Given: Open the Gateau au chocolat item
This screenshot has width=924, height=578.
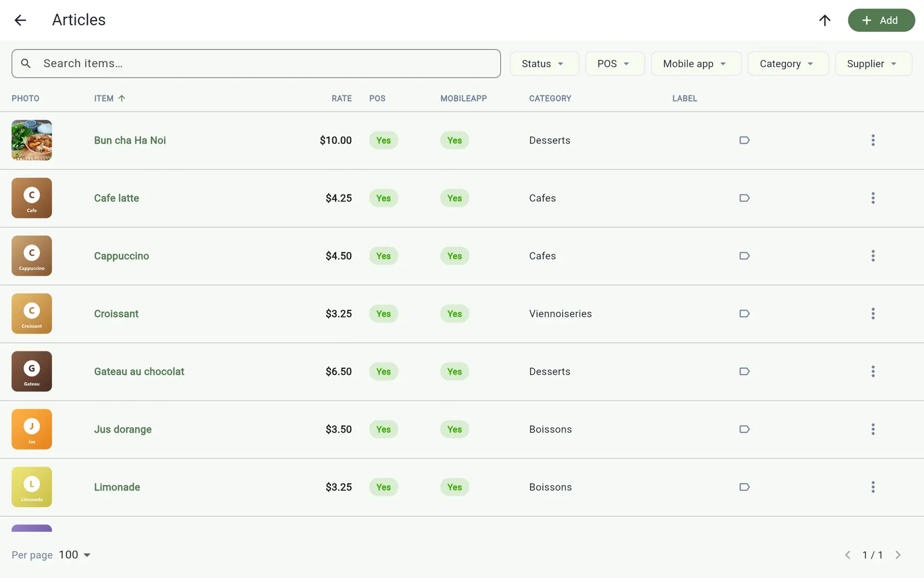Looking at the screenshot, I should click(139, 372).
